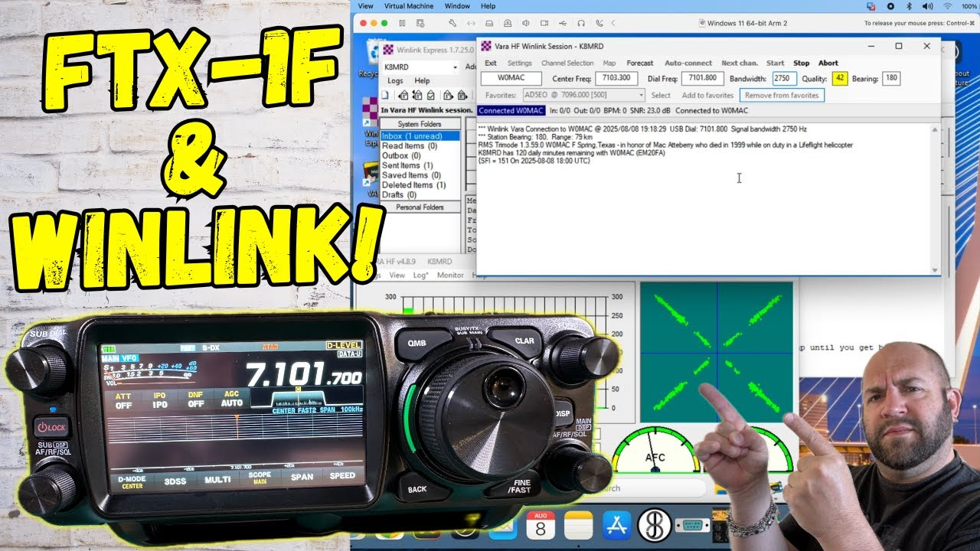Open the Winlink Express desktop shortcut icon
Viewport: 980px width, 551px height.
coord(370,112)
